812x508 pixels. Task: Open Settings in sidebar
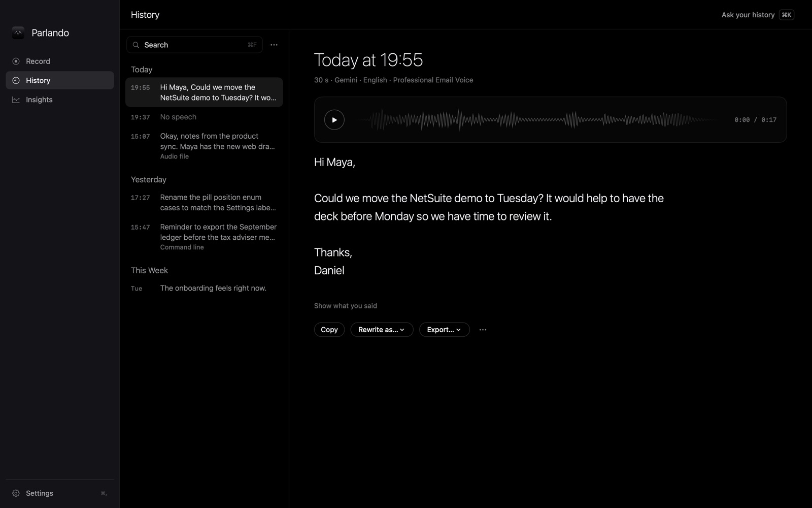click(60, 493)
